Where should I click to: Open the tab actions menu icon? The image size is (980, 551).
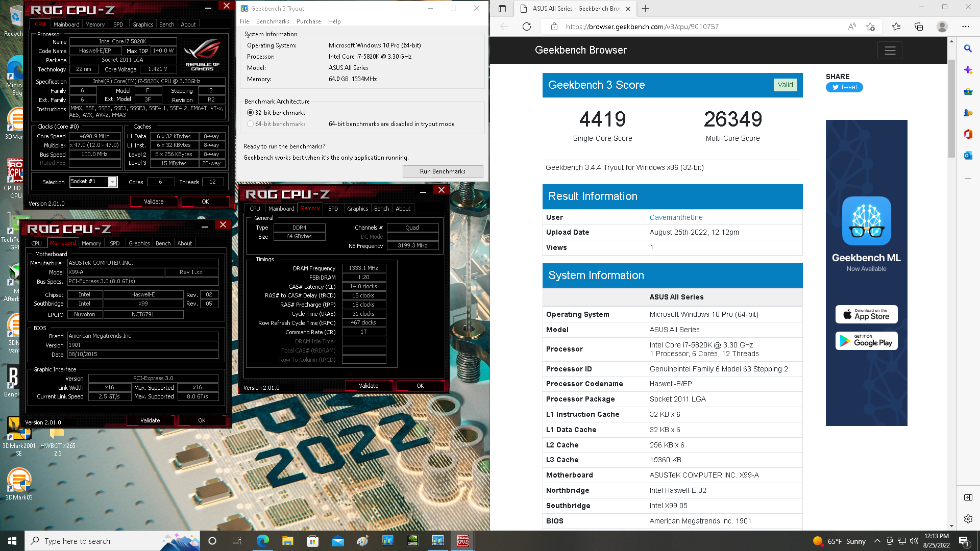502,9
